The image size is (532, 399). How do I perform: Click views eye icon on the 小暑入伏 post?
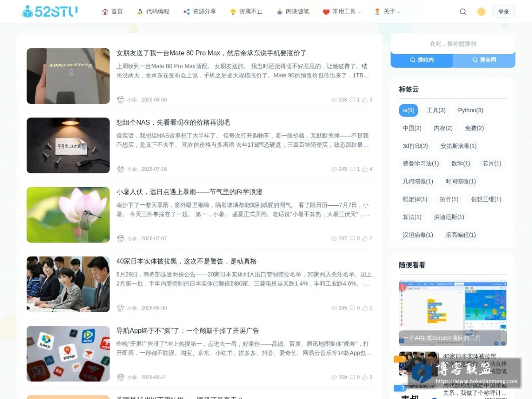pyautogui.click(x=334, y=239)
